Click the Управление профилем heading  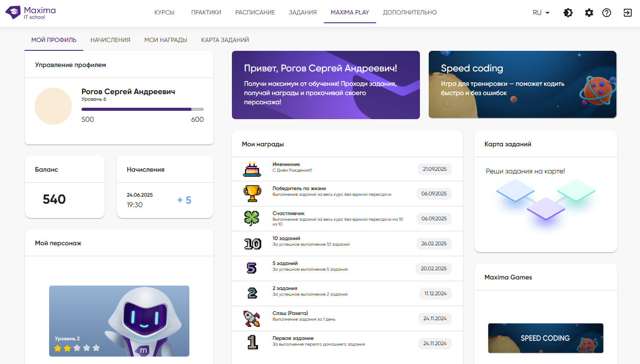(71, 65)
